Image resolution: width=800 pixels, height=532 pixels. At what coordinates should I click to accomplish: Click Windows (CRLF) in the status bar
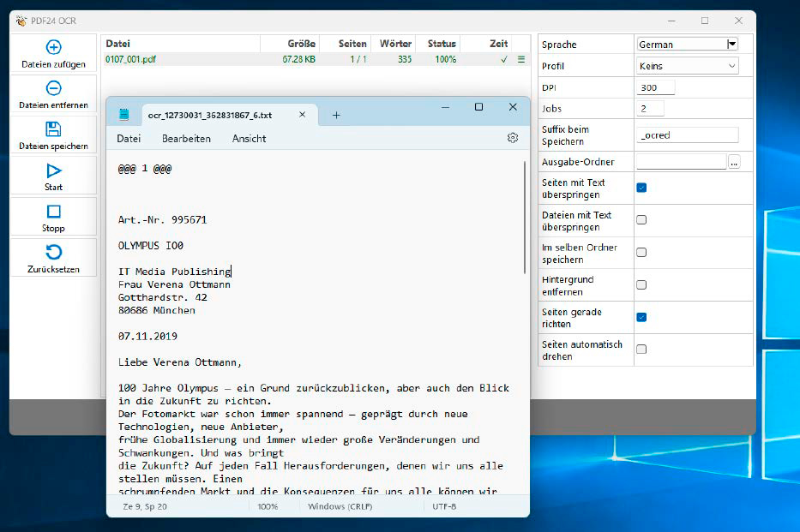[x=340, y=506]
